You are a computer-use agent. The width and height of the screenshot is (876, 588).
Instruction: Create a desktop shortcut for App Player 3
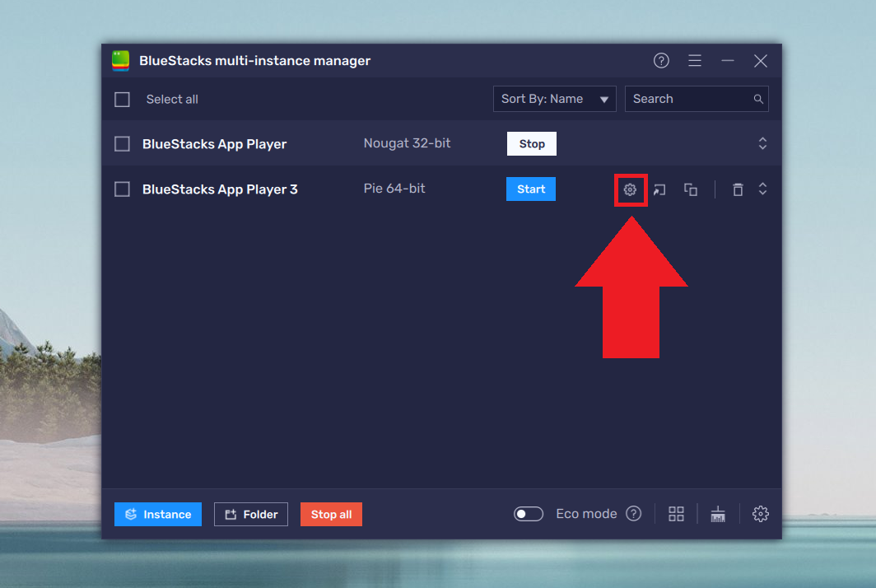click(659, 189)
